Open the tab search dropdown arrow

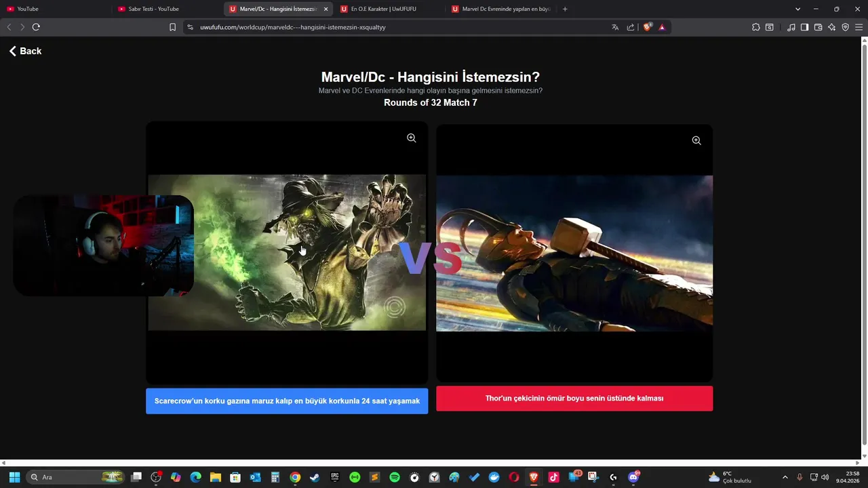[797, 9]
